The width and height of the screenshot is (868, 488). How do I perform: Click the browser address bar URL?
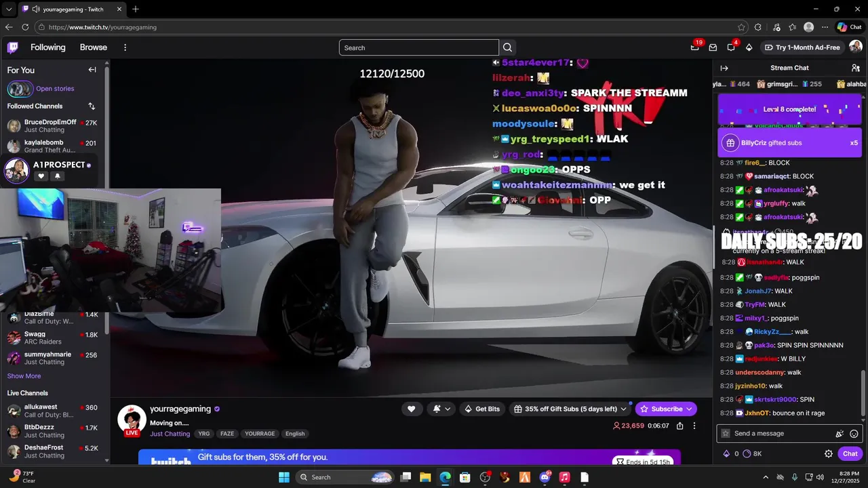pyautogui.click(x=102, y=27)
